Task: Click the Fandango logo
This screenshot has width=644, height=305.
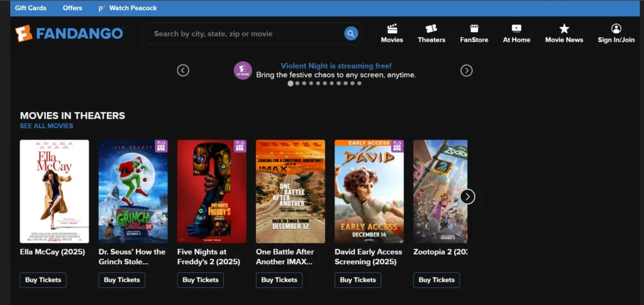Action: [x=69, y=33]
